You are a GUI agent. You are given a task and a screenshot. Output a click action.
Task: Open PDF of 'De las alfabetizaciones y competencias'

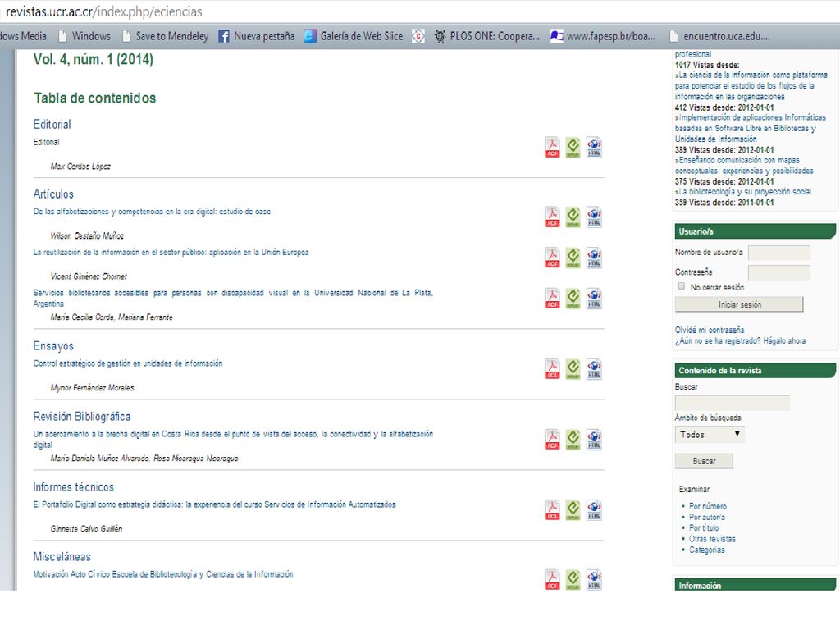point(552,217)
